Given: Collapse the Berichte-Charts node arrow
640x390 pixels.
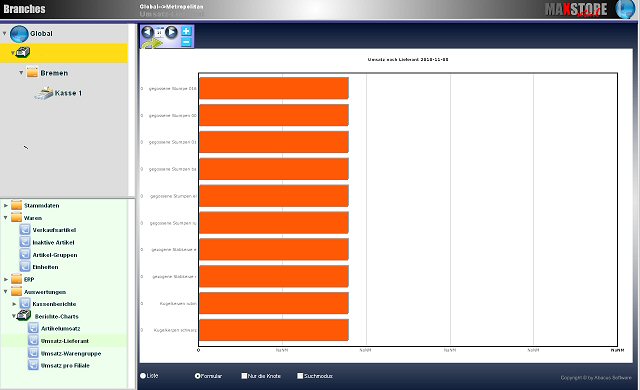Looking at the screenshot, I should [13, 316].
